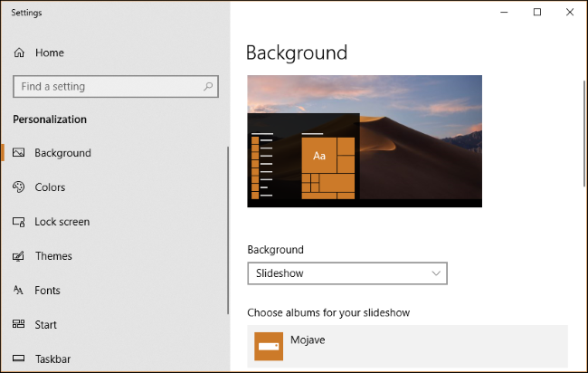The height and width of the screenshot is (373, 588).
Task: Open Fonts personalization page
Action: click(x=47, y=291)
